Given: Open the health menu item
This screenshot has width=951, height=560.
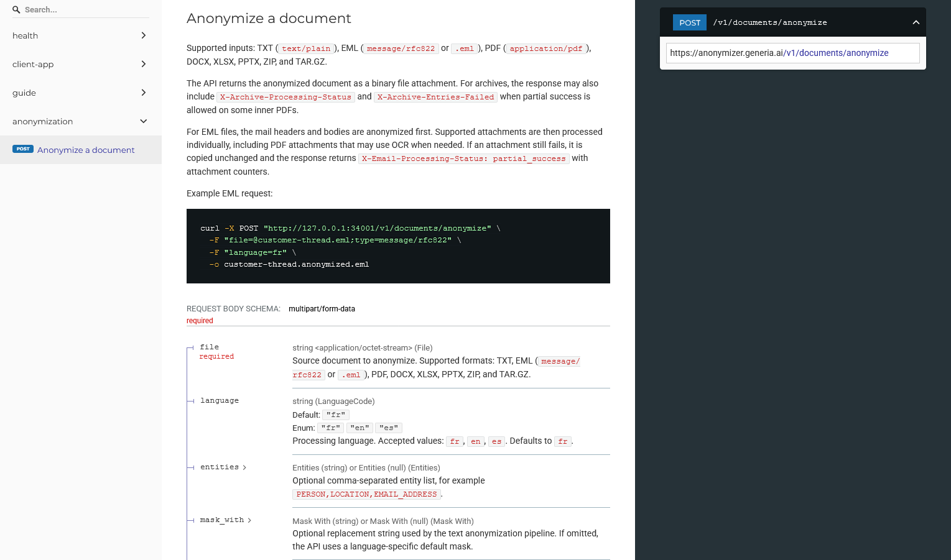Looking at the screenshot, I should [x=81, y=35].
